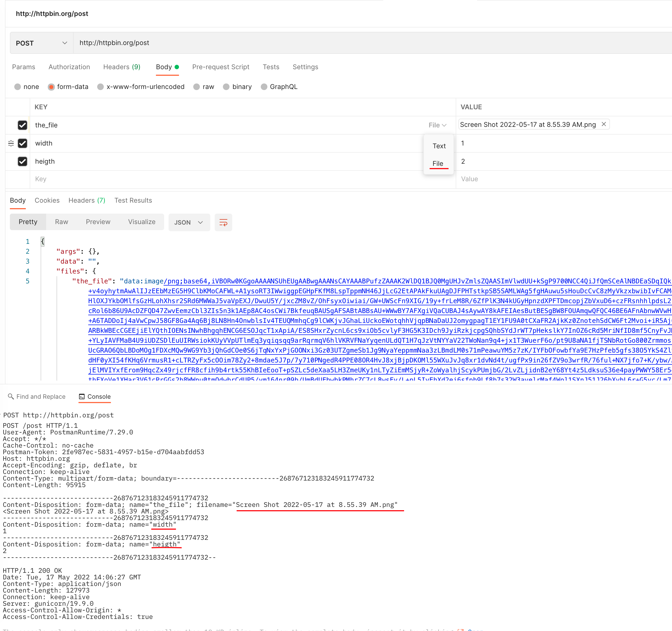Select the request Body tab

click(167, 67)
